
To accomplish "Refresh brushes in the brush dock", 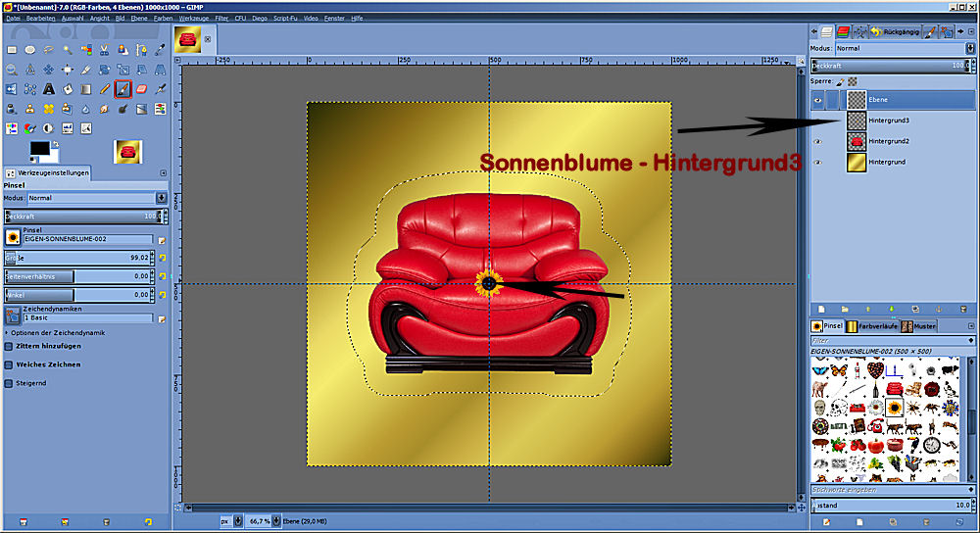I will point(959,522).
